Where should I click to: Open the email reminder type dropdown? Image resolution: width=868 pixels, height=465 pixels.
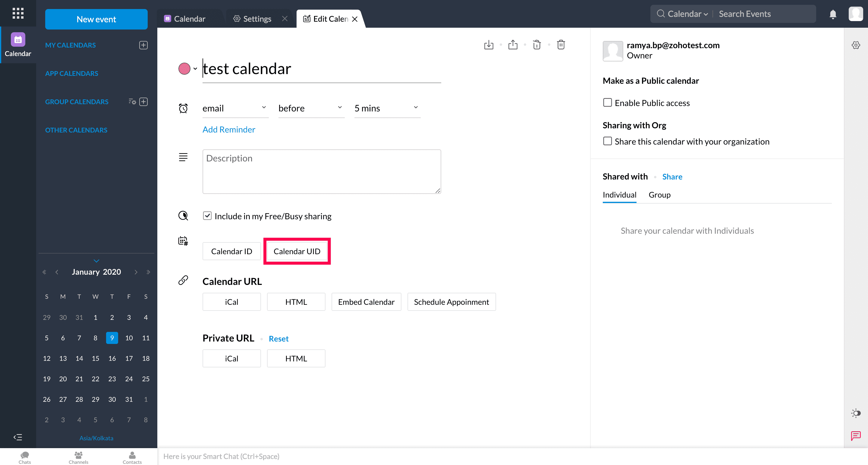coord(235,108)
